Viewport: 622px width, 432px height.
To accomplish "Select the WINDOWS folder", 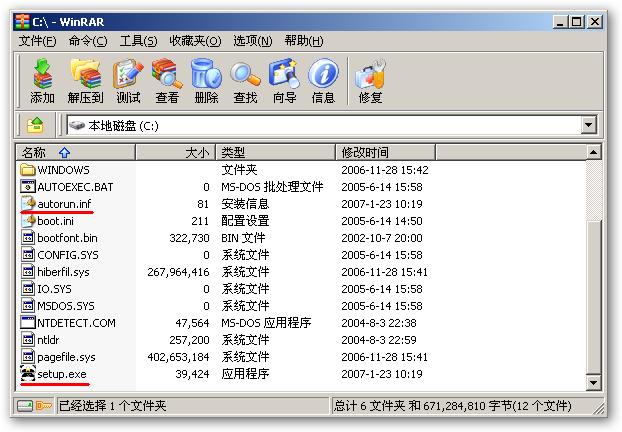I will click(x=63, y=170).
